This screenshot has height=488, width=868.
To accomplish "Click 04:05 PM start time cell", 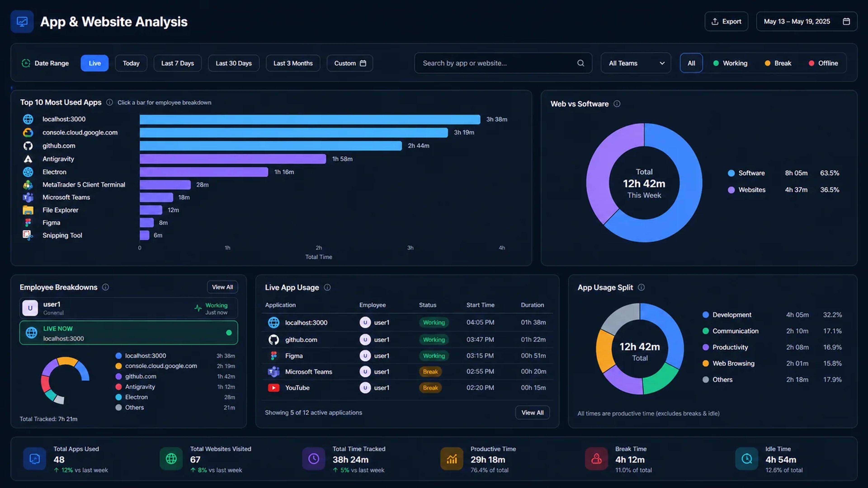I will coord(480,322).
